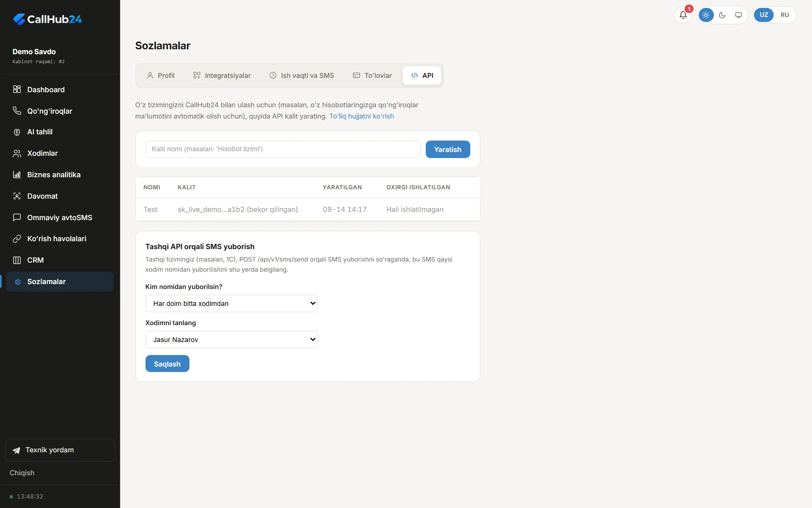Click the Test key name cell

coord(150,210)
